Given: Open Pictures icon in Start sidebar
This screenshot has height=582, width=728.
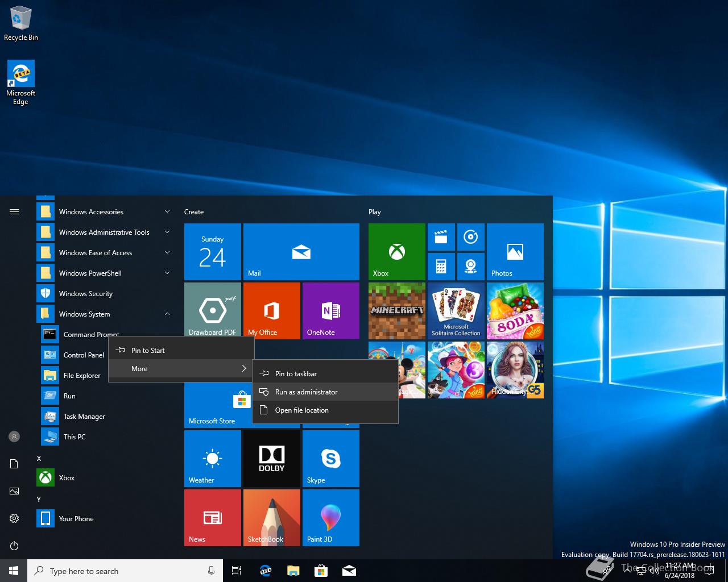Looking at the screenshot, I should point(14,491).
